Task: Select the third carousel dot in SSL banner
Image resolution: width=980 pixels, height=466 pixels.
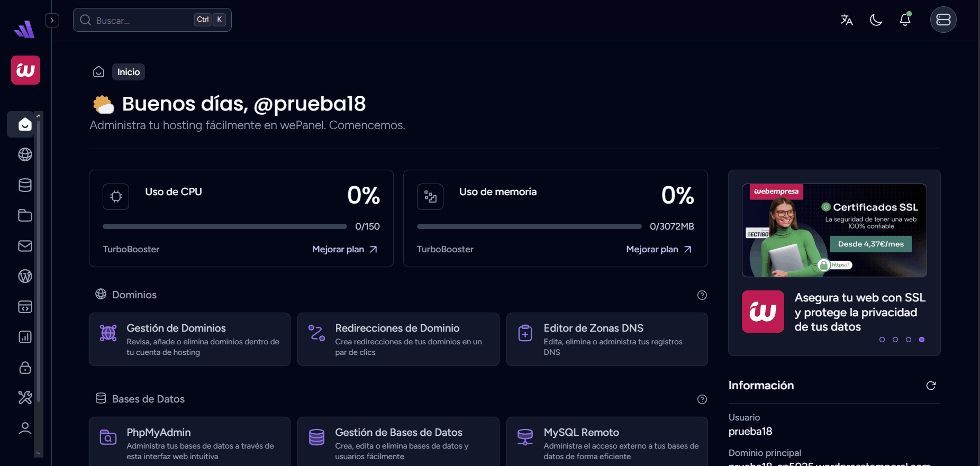Action: click(x=909, y=340)
